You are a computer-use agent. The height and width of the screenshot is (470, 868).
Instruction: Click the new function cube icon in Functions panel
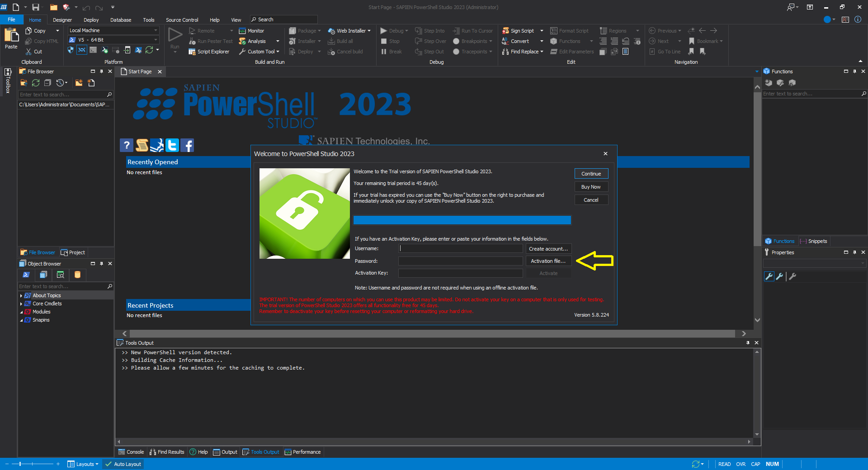click(x=769, y=83)
